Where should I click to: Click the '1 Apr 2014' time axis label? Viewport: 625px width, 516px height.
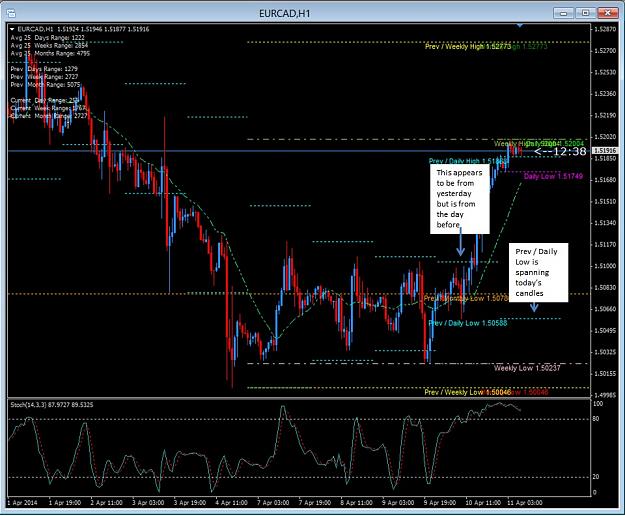[22, 503]
